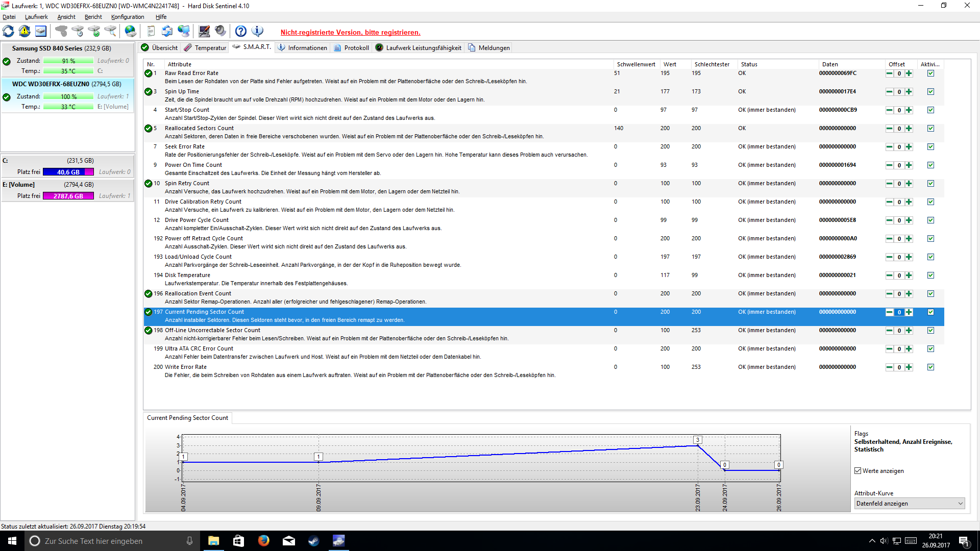Increase the offset for Spin Up Time with plus

(909, 92)
